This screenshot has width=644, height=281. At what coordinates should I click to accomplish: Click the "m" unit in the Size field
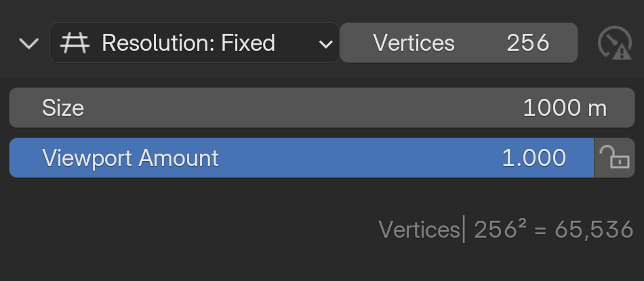[597, 108]
